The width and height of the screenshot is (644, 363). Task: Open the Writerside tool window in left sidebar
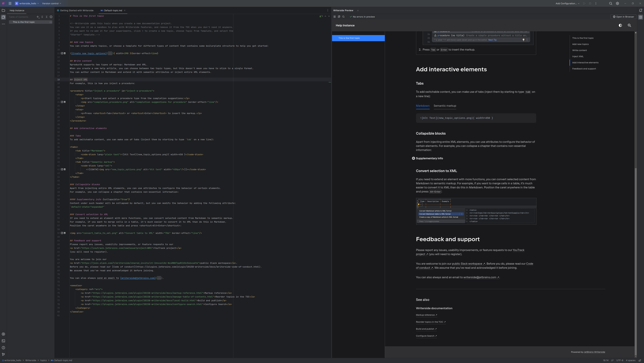[3, 17]
